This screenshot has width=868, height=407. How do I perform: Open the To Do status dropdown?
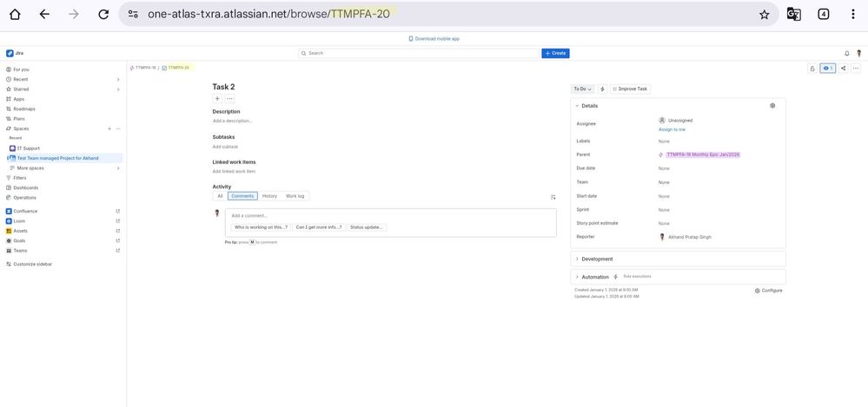click(582, 89)
